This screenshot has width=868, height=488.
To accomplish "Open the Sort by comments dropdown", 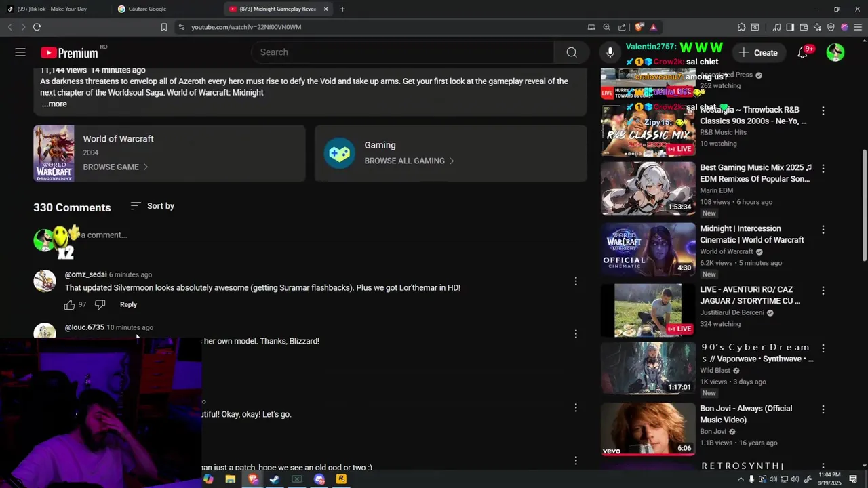I will [152, 206].
